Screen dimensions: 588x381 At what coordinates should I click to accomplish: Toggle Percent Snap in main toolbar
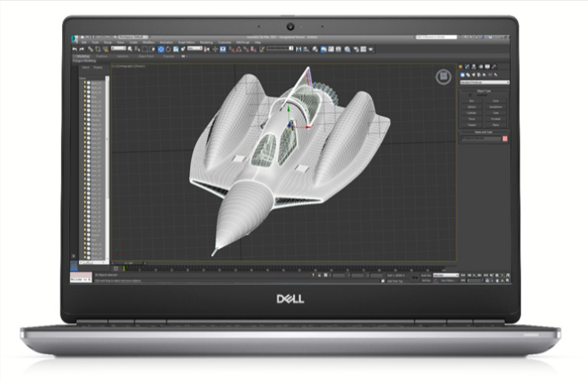pos(245,49)
